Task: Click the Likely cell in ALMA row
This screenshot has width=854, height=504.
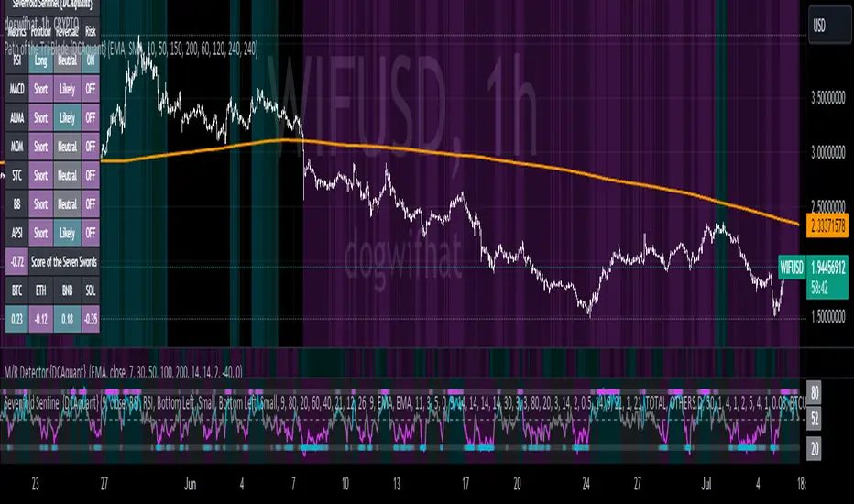Action: (x=67, y=117)
